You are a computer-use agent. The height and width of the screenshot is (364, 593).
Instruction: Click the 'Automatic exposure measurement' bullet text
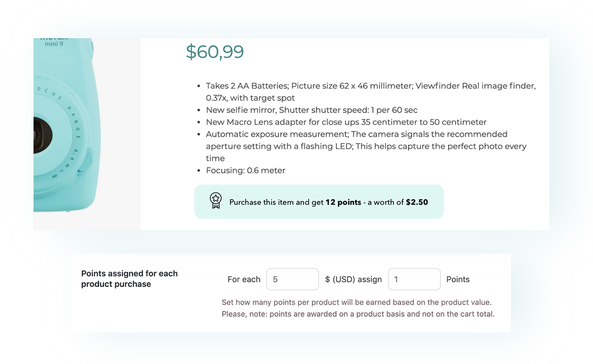(366, 146)
